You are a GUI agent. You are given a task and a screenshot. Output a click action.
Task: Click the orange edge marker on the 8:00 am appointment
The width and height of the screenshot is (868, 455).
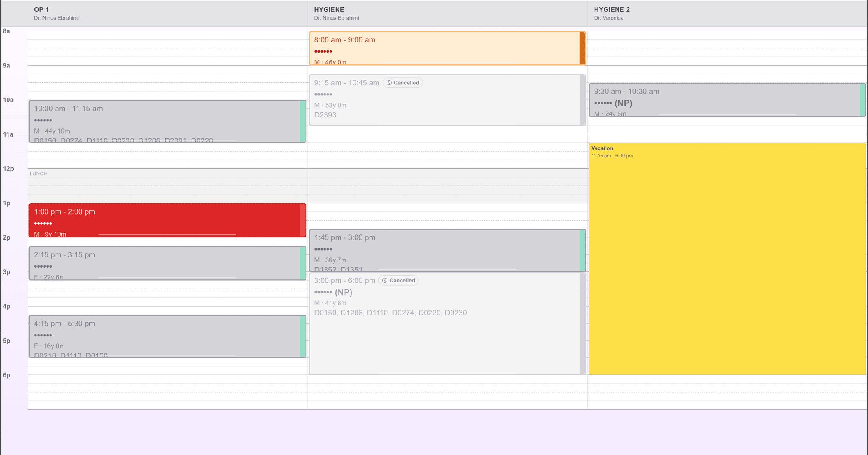(x=582, y=48)
